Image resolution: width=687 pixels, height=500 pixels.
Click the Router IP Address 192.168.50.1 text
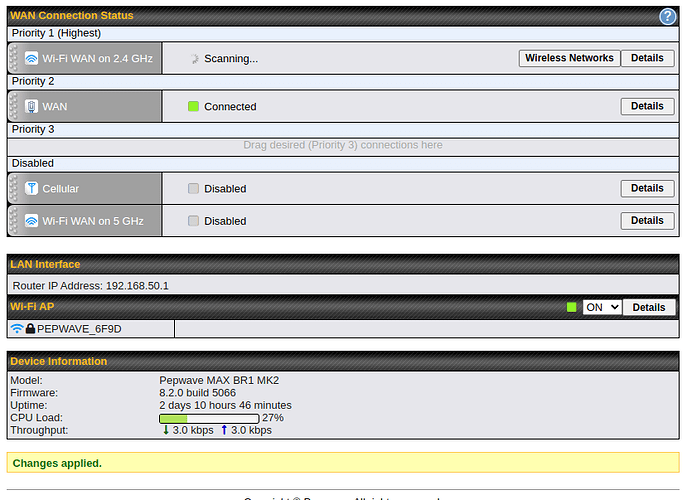click(x=91, y=286)
